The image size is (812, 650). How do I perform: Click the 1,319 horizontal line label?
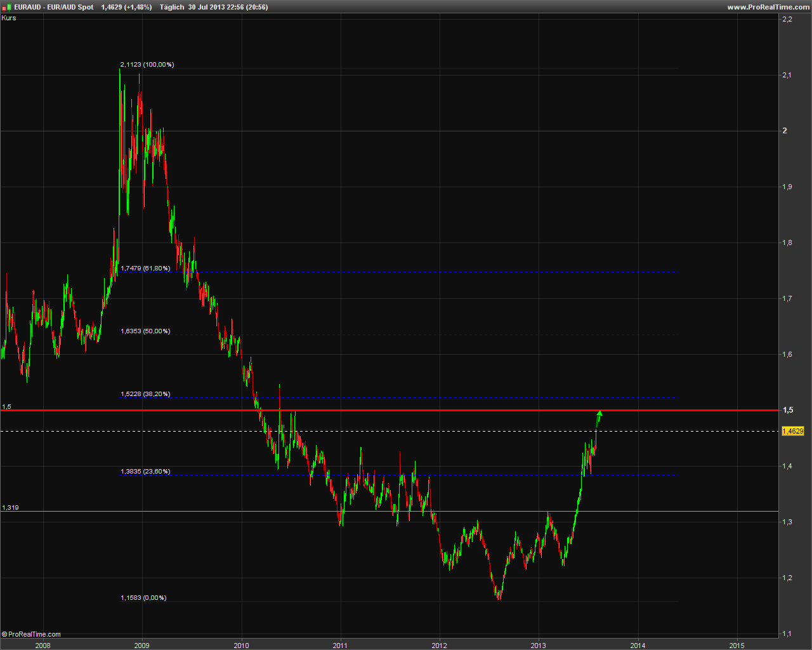[10, 508]
